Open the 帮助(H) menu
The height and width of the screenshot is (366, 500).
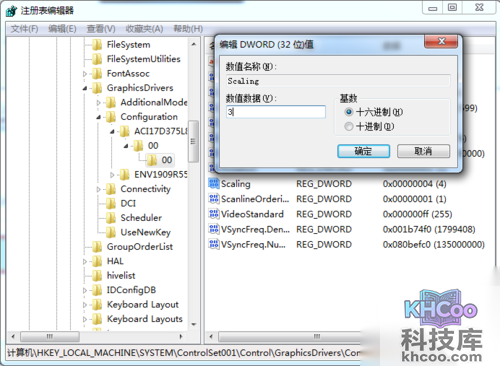(188, 29)
